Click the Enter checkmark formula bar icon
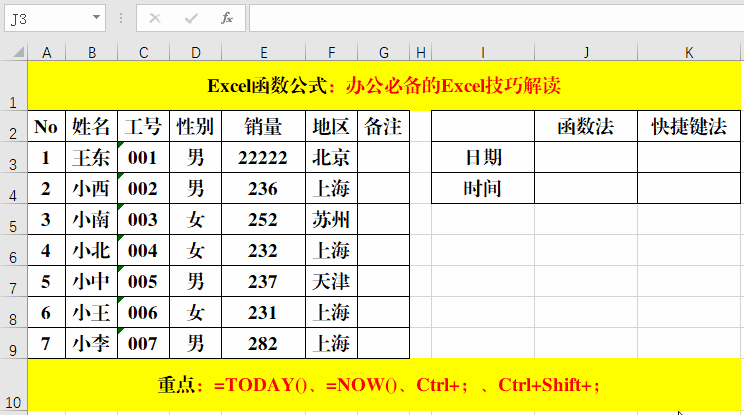 [191, 18]
